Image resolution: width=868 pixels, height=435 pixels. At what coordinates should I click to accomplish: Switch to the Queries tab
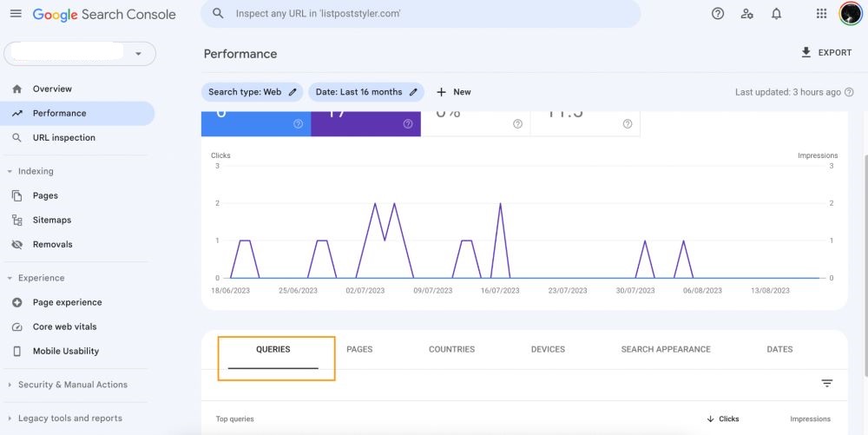click(x=273, y=349)
